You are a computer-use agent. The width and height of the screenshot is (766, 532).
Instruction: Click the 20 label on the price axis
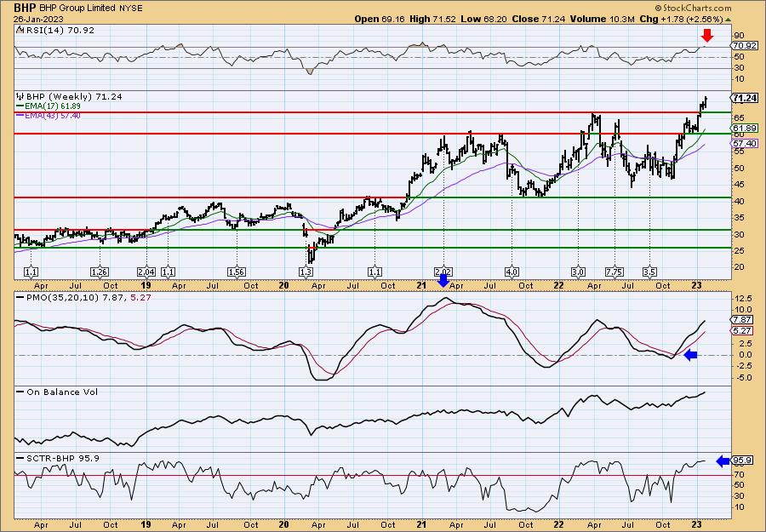(x=739, y=267)
